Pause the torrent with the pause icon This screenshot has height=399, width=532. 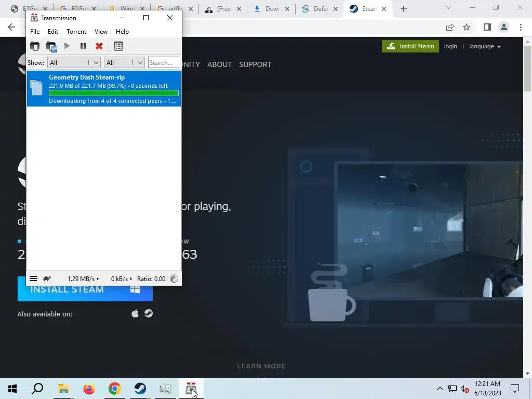pos(83,46)
